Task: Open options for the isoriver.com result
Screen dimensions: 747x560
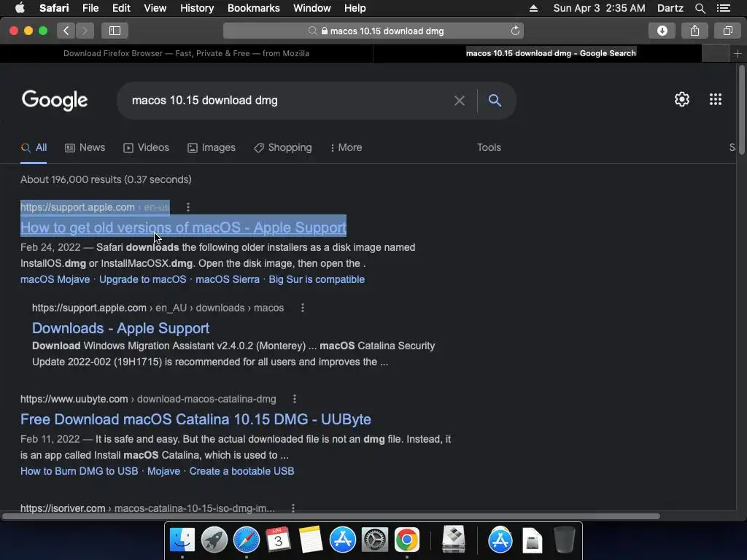Action: (x=293, y=508)
